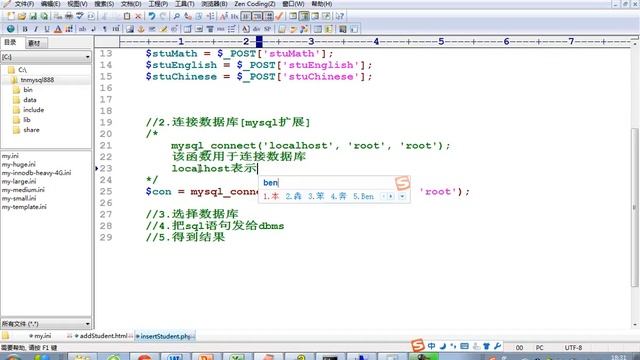Apply Italic with the I icon
Image resolution: width=640 pixels, height=360 pixels.
click(36, 29)
